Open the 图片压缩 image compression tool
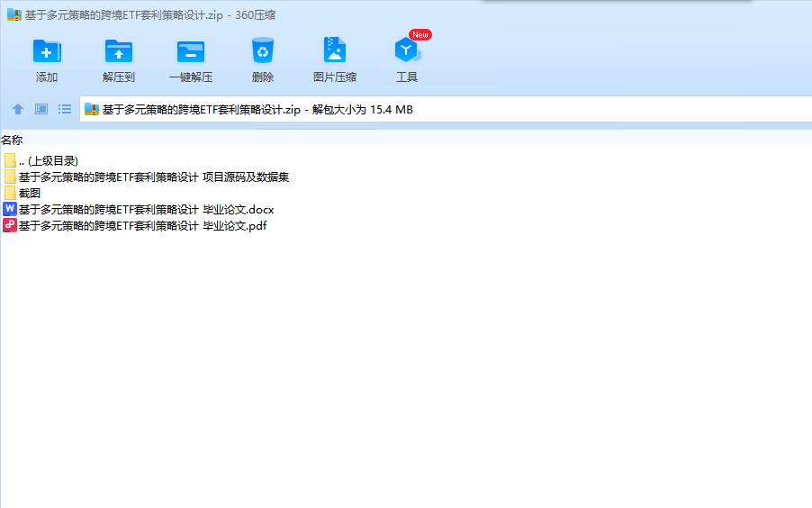812x508 pixels. (x=335, y=50)
